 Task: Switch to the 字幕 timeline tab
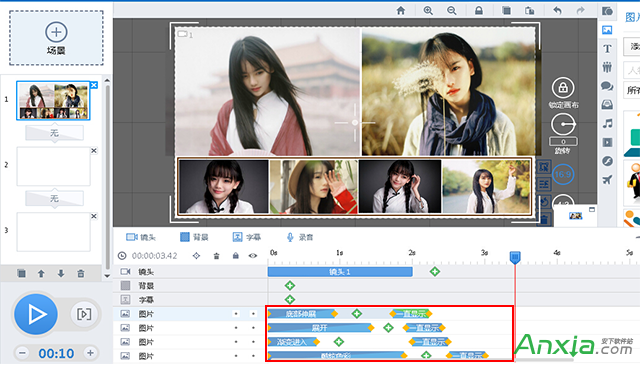point(247,237)
